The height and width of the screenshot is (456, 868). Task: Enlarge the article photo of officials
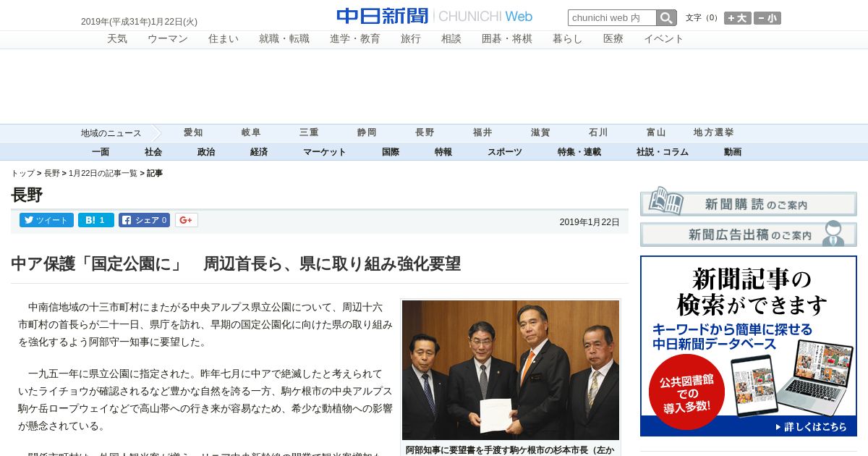point(511,370)
